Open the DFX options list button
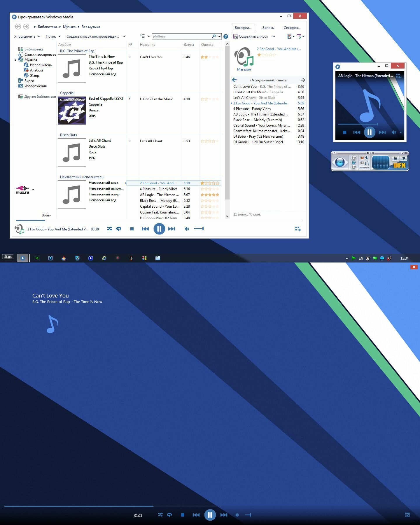 click(395, 158)
